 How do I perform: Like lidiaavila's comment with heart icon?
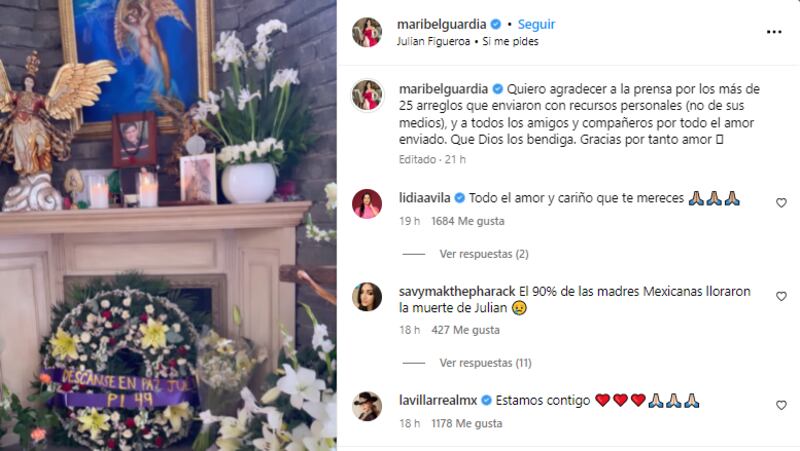click(781, 203)
